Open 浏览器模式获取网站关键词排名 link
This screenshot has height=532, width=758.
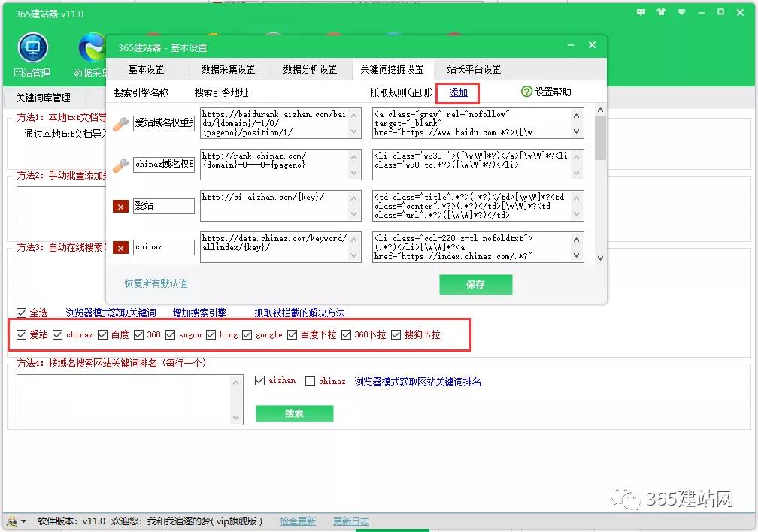(x=417, y=382)
